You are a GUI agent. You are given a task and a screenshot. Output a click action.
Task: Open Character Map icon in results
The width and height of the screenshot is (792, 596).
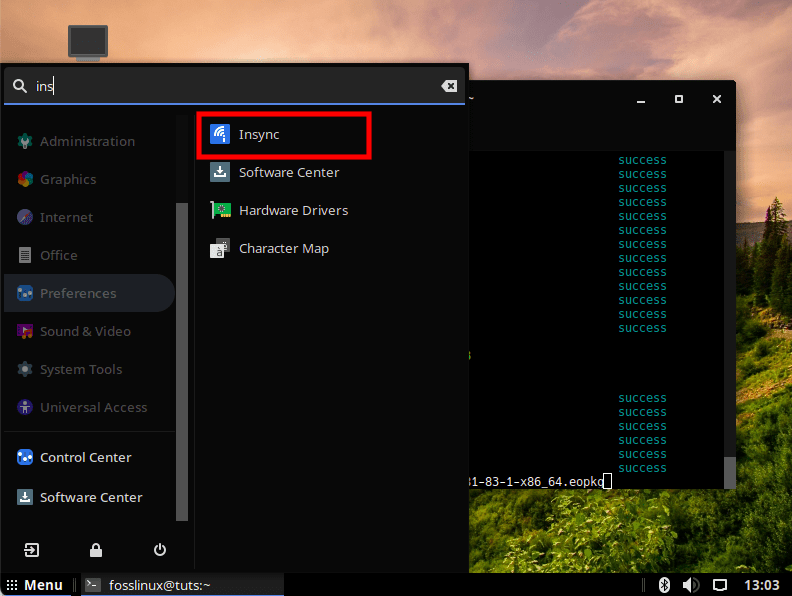coord(220,248)
